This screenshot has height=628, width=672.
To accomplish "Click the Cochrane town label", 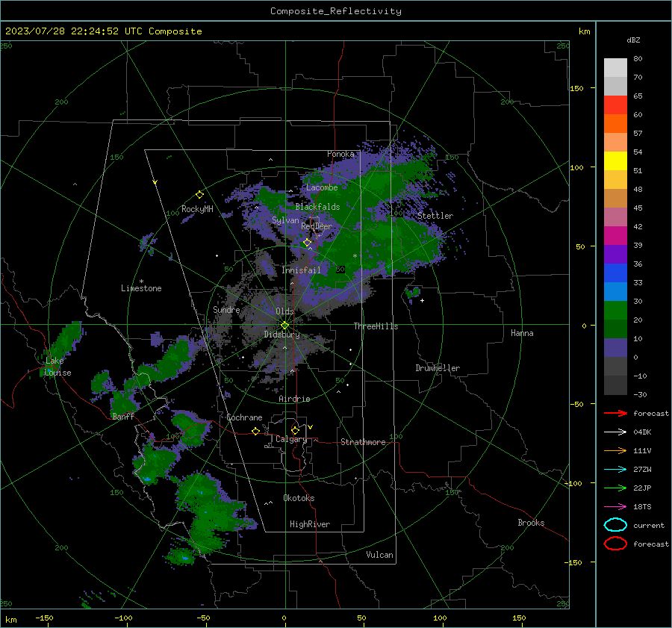I will [x=244, y=417].
